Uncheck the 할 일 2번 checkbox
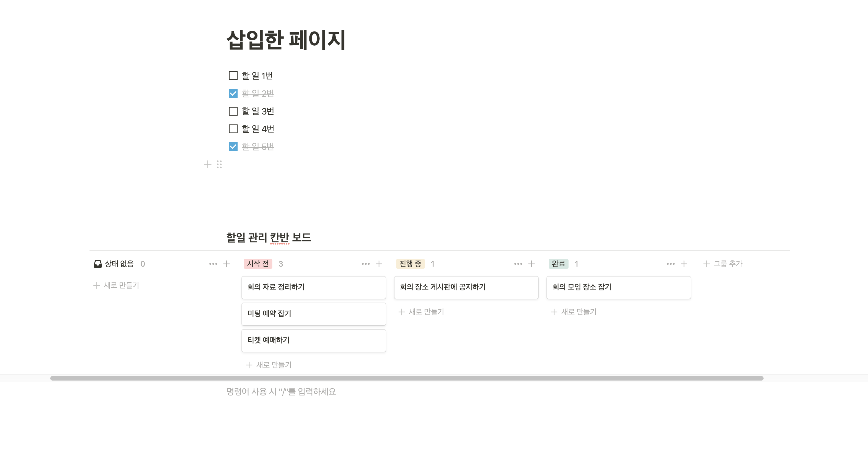 point(233,93)
